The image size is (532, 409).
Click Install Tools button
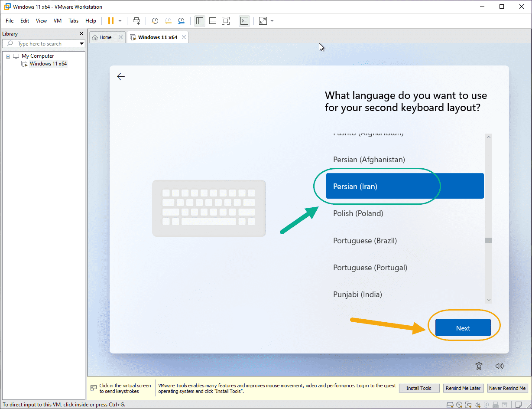[419, 388]
